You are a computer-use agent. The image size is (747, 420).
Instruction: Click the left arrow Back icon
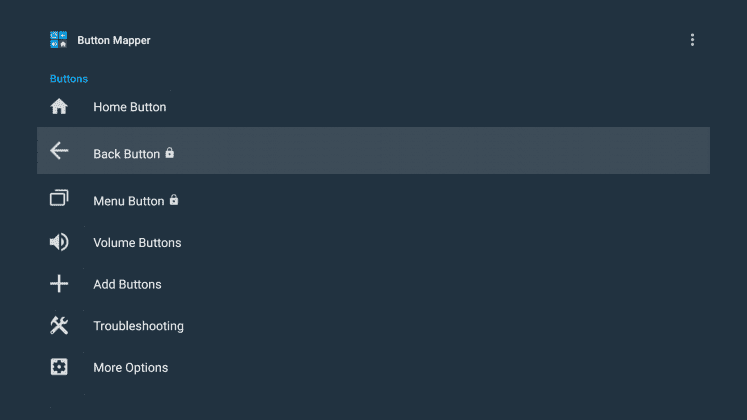coord(59,150)
